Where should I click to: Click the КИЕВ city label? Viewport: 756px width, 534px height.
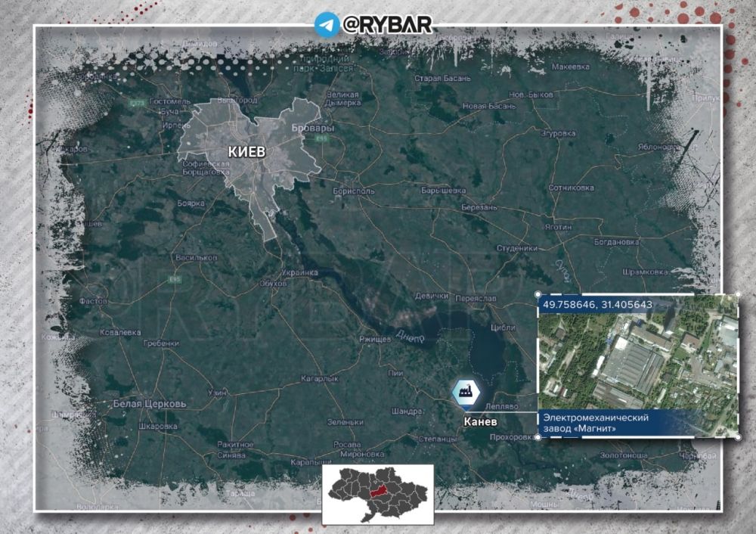pyautogui.click(x=246, y=152)
